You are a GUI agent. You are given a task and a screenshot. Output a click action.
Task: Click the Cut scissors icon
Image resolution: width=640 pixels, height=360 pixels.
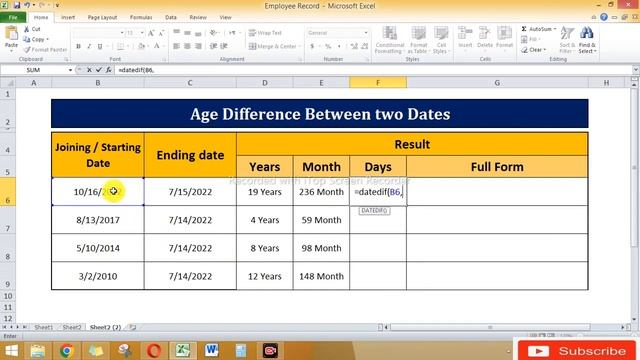tap(27, 29)
